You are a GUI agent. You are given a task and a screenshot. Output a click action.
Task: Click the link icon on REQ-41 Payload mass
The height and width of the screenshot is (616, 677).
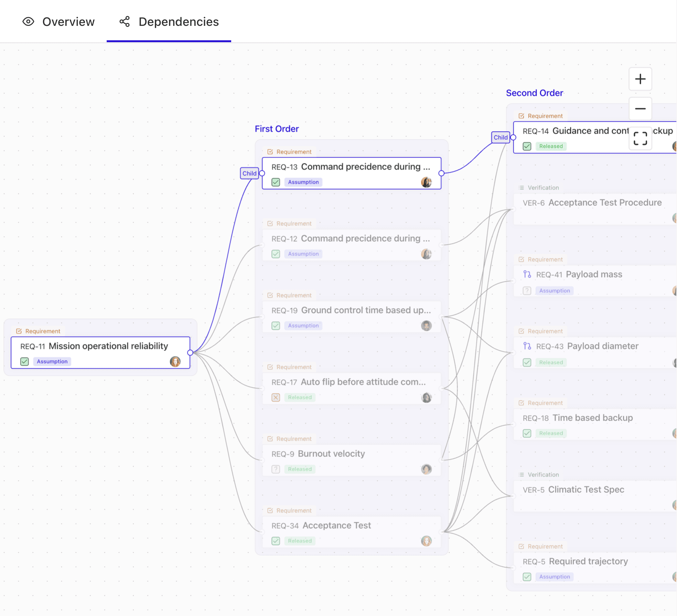point(527,274)
